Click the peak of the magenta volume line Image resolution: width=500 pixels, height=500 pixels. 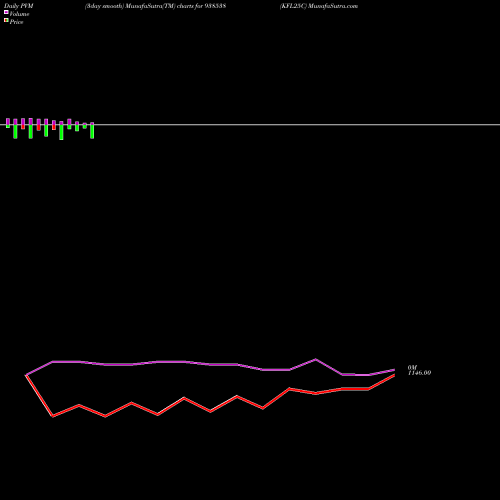[316, 359]
